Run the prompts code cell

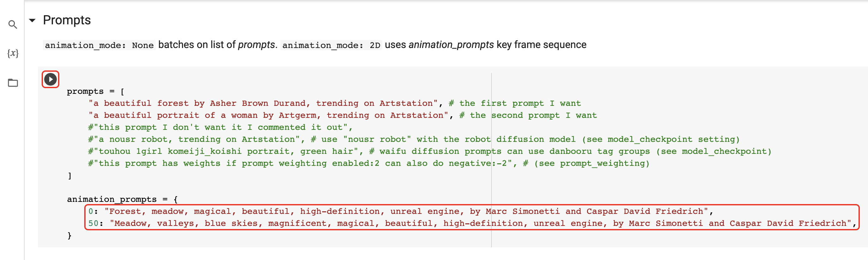tap(51, 79)
